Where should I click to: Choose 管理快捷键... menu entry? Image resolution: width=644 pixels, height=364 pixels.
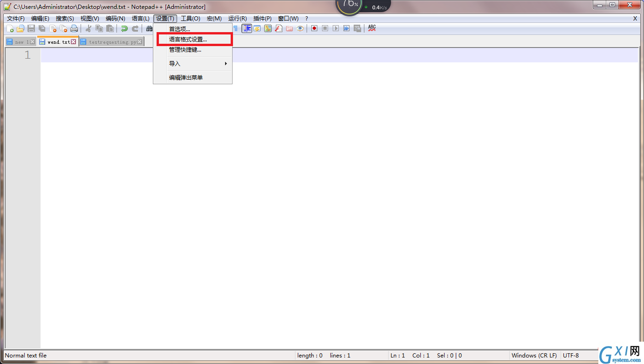(x=192, y=49)
